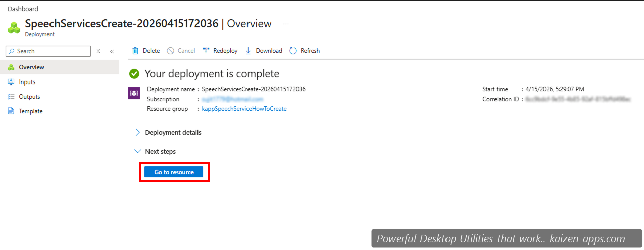Image resolution: width=644 pixels, height=250 pixels.
Task: Click the Redeploy icon in toolbar
Action: tap(206, 51)
